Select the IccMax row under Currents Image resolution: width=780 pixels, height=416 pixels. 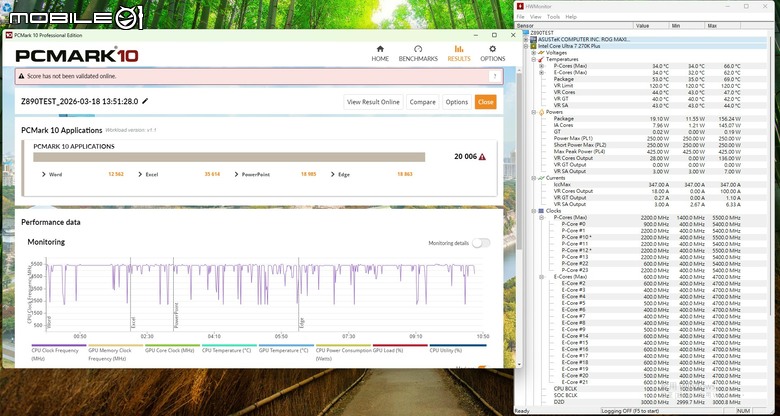[x=645, y=184]
